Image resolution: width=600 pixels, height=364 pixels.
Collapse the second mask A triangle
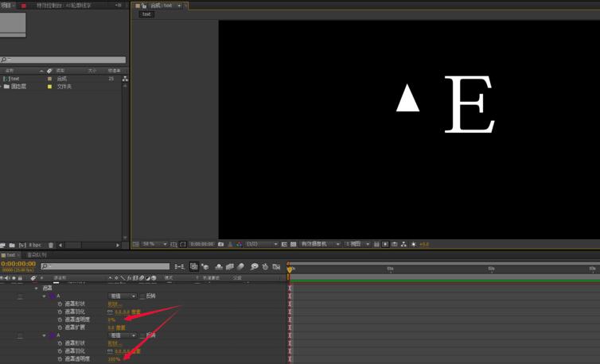click(x=44, y=335)
